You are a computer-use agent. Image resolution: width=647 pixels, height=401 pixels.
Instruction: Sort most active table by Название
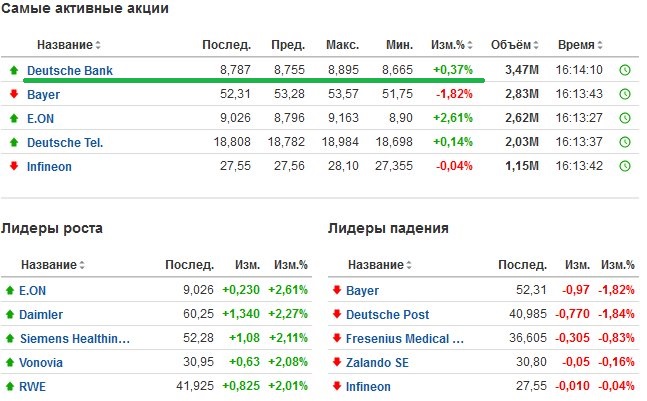[x=68, y=45]
